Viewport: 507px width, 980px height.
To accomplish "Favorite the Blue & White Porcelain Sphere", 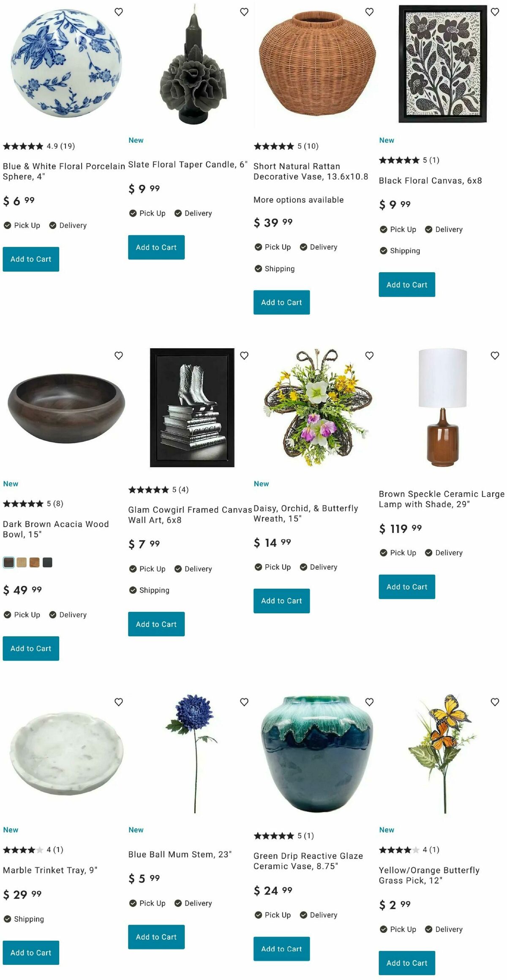I will tap(119, 12).
